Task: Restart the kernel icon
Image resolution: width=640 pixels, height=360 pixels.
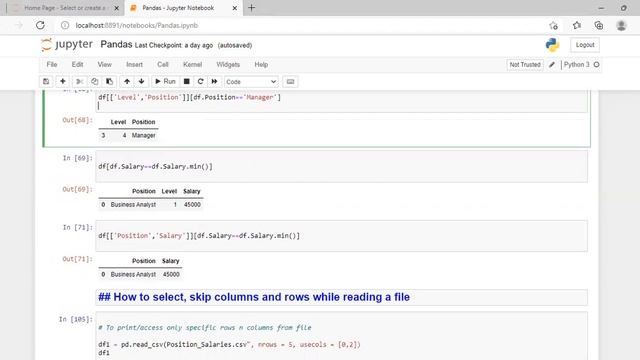Action: pos(200,82)
